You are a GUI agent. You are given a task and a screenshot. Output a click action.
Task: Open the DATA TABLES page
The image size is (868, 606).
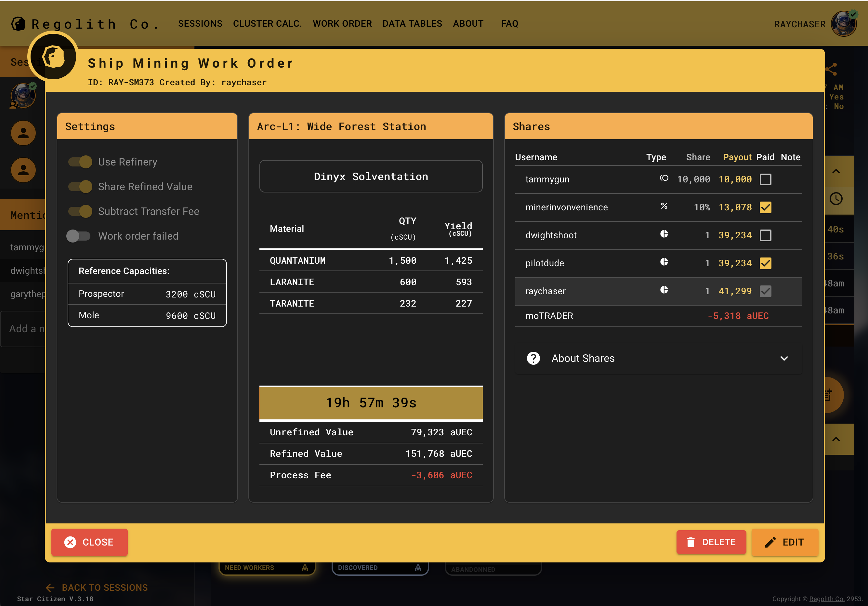coord(412,23)
